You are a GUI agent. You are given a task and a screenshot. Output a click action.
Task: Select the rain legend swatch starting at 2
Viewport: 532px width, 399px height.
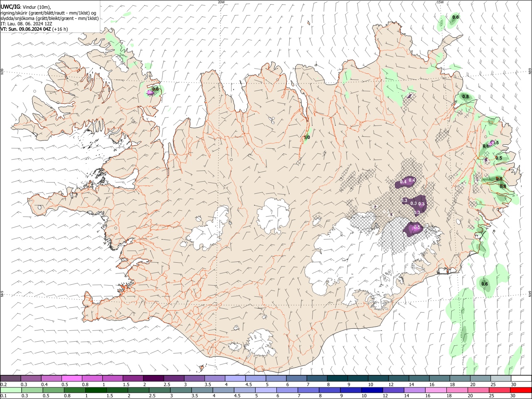click(138, 390)
